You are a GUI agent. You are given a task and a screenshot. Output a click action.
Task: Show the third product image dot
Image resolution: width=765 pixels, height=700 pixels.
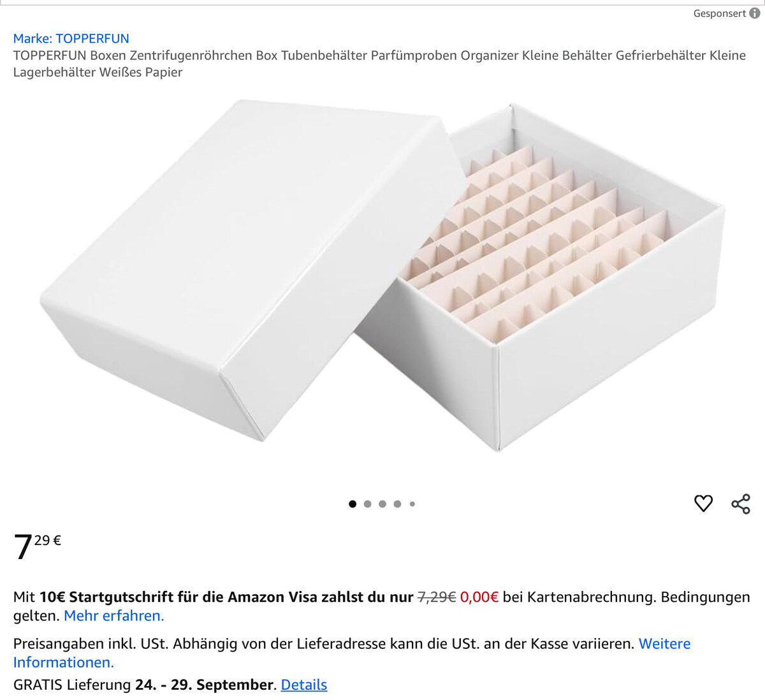[382, 504]
